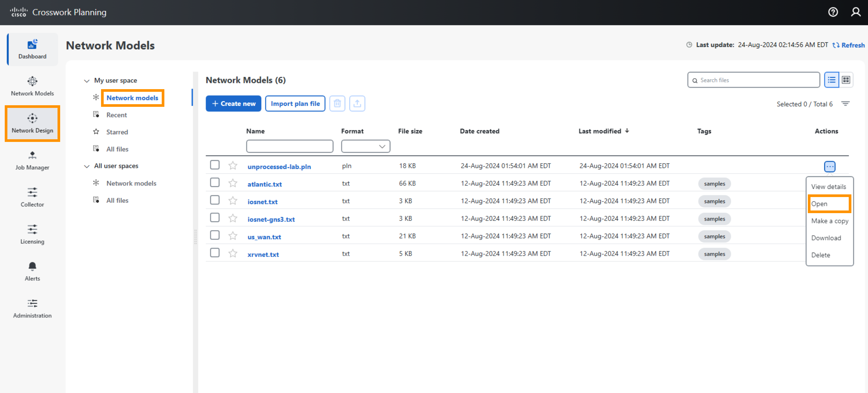Click the File size column header

[410, 131]
